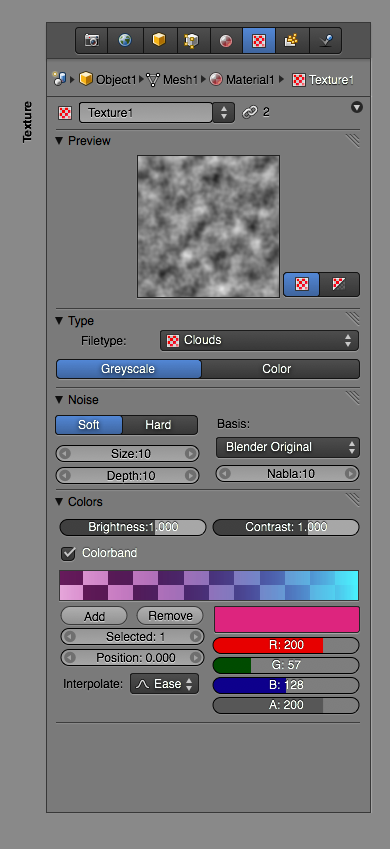Image resolution: width=390 pixels, height=849 pixels.
Task: Click the red R: 200 slider
Action: [286, 645]
